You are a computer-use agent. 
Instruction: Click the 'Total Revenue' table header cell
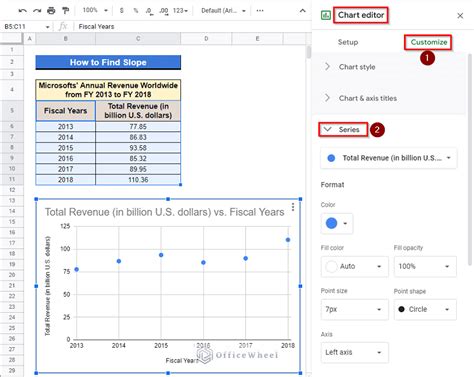[x=138, y=111]
